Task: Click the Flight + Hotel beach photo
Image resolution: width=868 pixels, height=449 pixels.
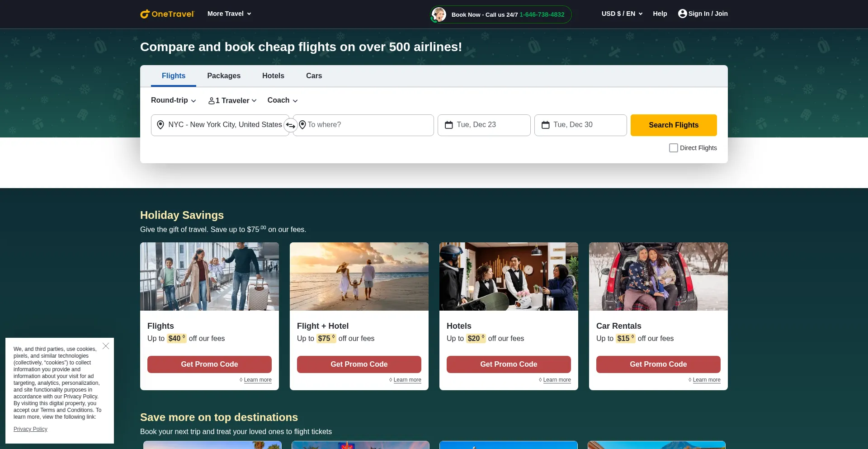Action: pyautogui.click(x=359, y=276)
